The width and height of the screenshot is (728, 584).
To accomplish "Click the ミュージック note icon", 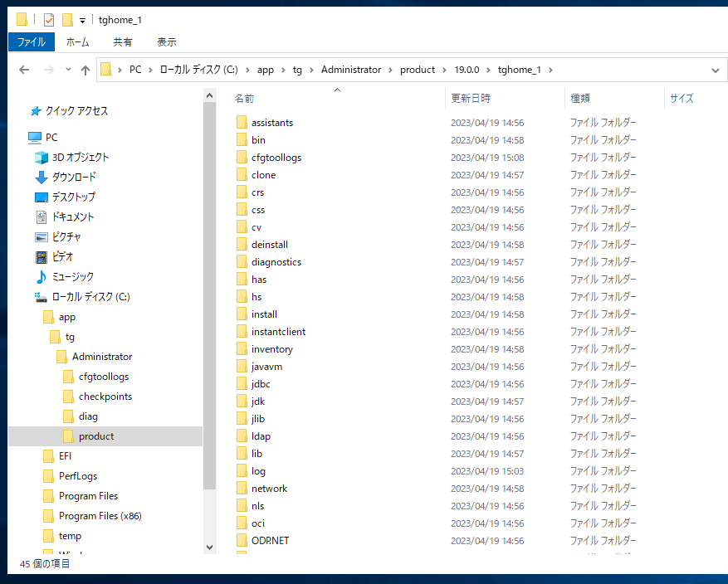I will pyautogui.click(x=42, y=277).
